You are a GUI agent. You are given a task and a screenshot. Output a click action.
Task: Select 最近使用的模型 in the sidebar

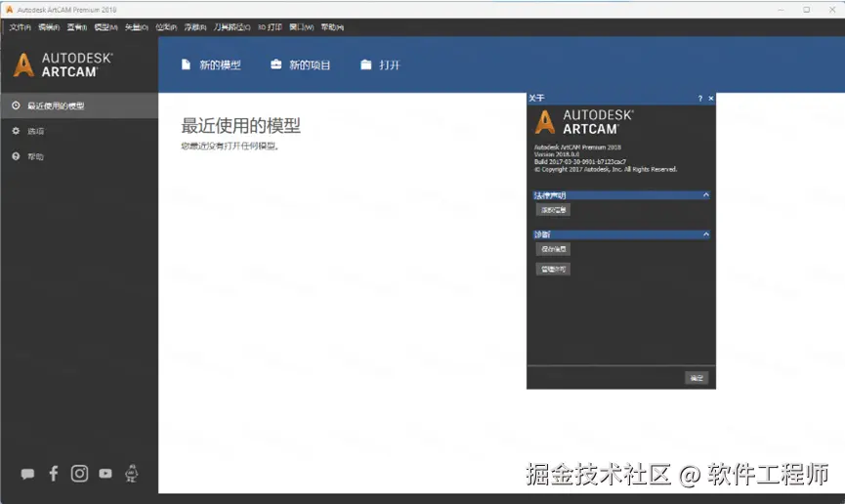pyautogui.click(x=79, y=105)
